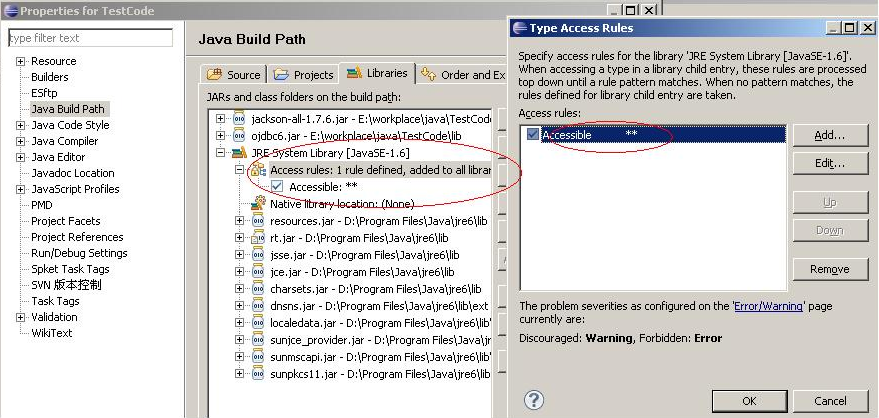
Task: Open the Order and Export tab
Action: pyautogui.click(x=462, y=75)
